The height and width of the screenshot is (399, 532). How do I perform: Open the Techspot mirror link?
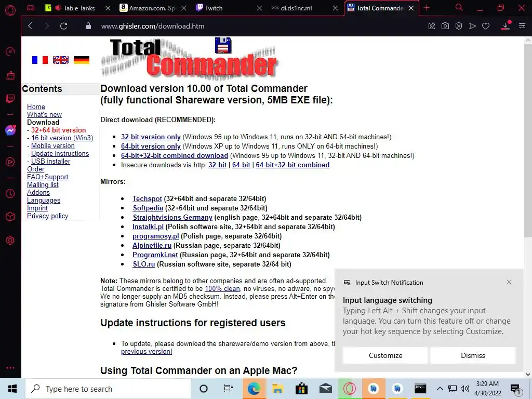pyautogui.click(x=147, y=198)
